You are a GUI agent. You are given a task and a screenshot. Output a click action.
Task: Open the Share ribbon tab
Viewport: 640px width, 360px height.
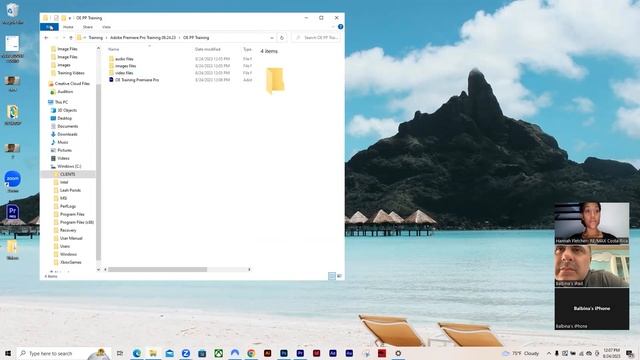click(x=88, y=27)
